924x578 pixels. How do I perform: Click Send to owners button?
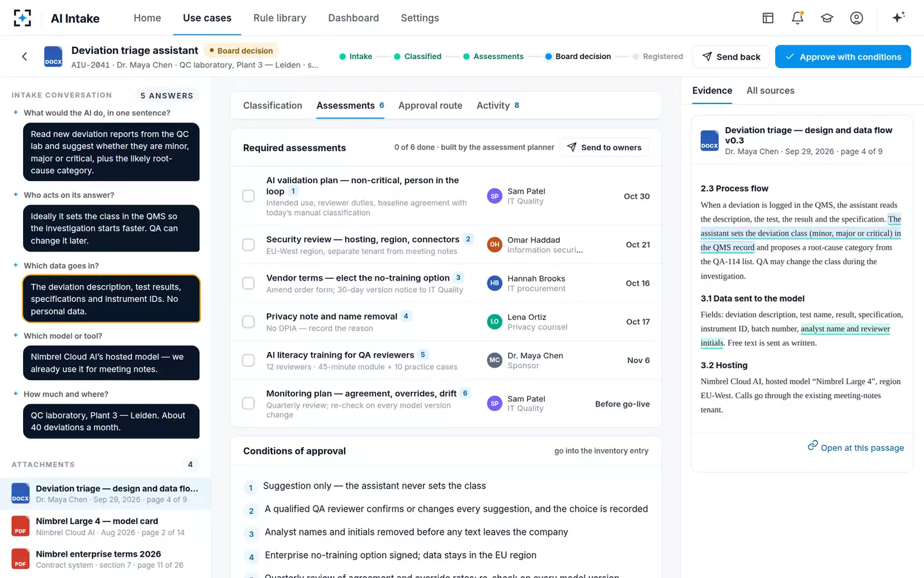pos(604,147)
